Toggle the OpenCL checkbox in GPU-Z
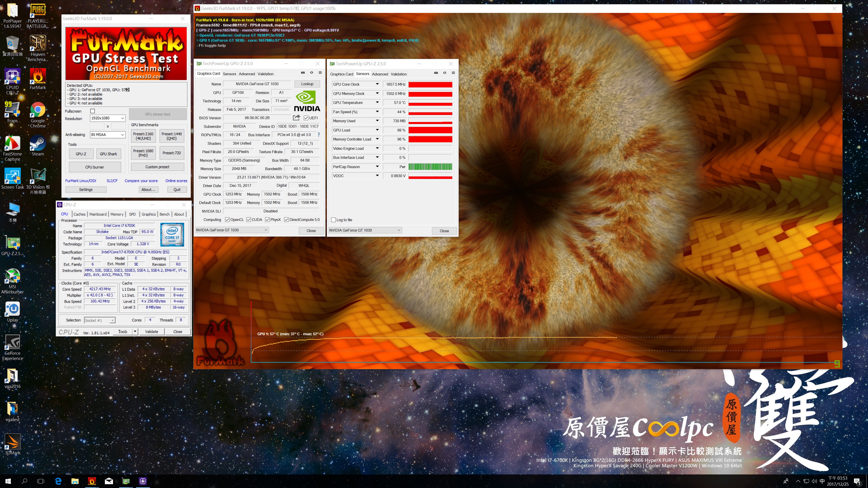This screenshot has height=488, width=868. click(227, 220)
